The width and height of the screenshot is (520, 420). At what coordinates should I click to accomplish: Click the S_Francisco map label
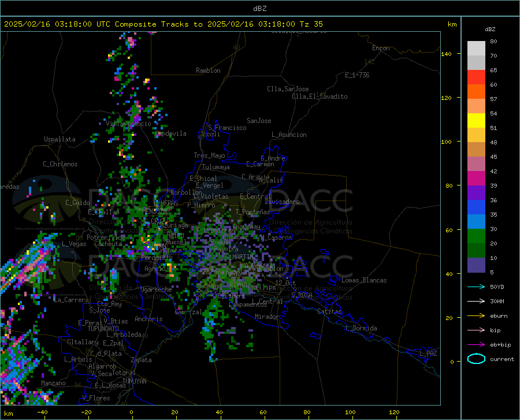click(227, 128)
